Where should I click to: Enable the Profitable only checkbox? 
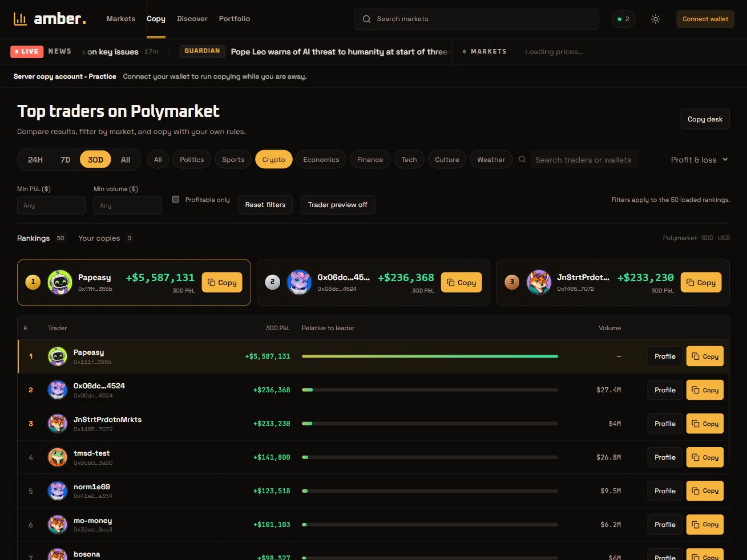point(176,200)
